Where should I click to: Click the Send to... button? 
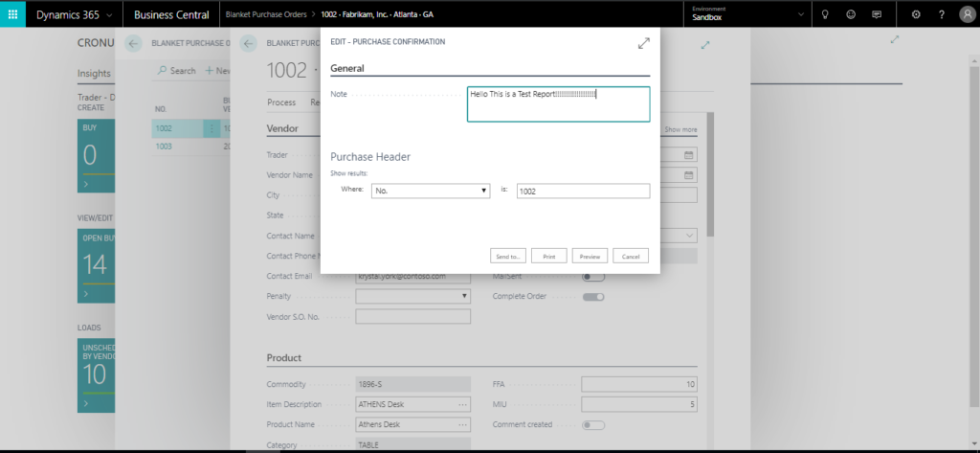tap(507, 256)
